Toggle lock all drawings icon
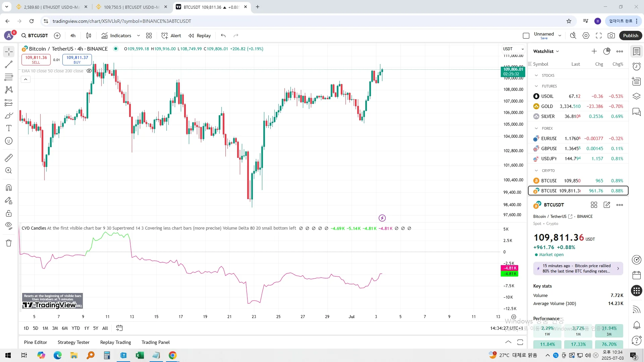Screen dimensions: 644x362 (9, 214)
